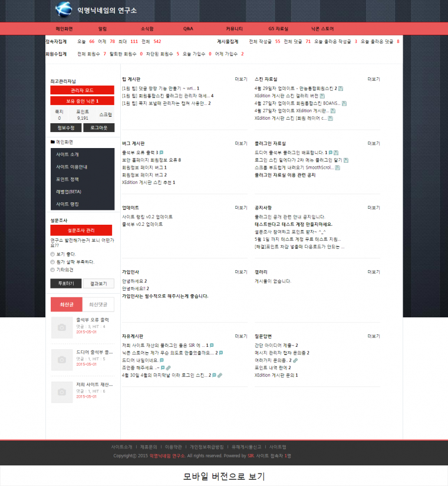Click the 관리자 모드 button
Image resolution: width=448 pixels, height=486 pixels.
(82, 90)
